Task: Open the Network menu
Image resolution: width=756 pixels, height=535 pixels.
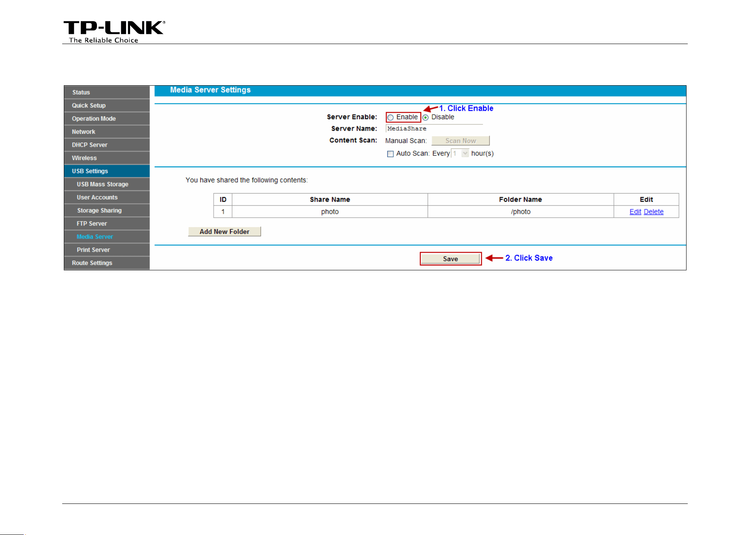Action: click(107, 132)
